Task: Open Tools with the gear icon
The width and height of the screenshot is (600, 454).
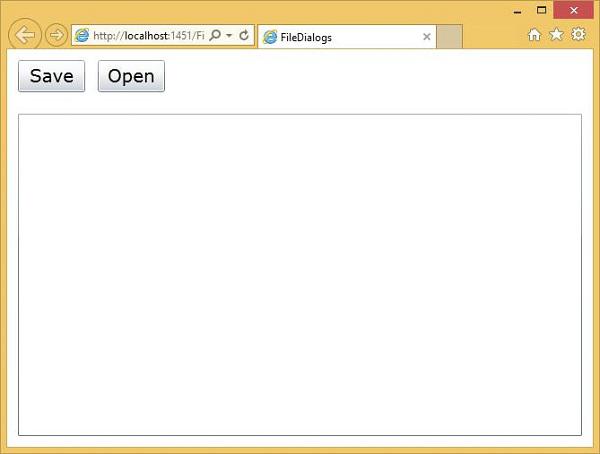Action: pyautogui.click(x=578, y=34)
